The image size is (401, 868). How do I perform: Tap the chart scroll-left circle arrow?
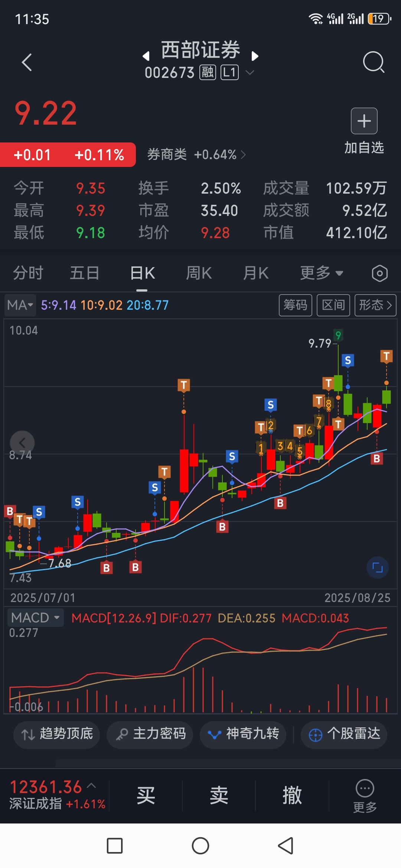22,443
